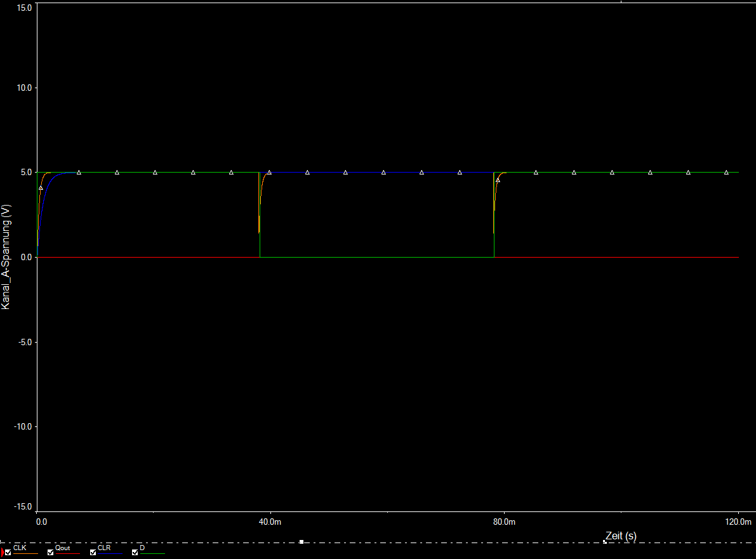The width and height of the screenshot is (756, 559).
Task: Select the blue CLR legend line
Action: pos(110,554)
